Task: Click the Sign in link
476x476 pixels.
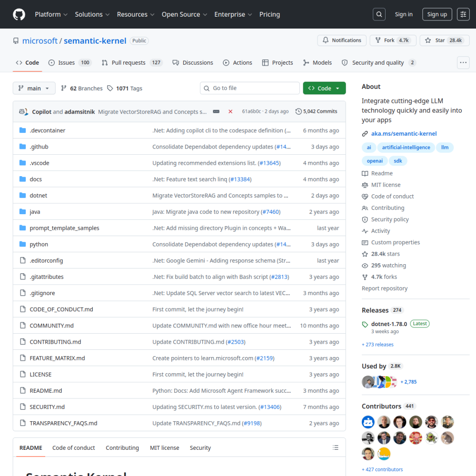Action: (x=404, y=14)
